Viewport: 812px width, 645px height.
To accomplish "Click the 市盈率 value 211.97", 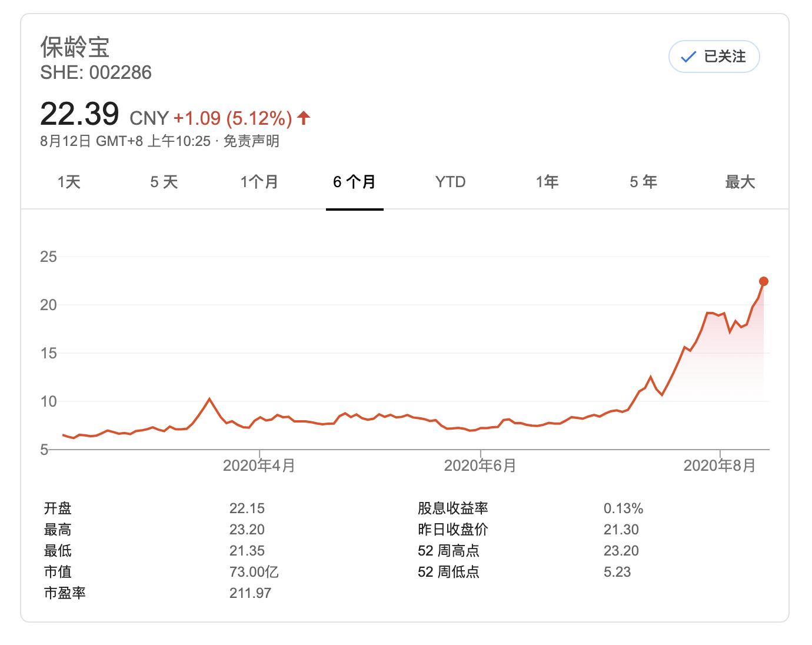I will point(249,593).
